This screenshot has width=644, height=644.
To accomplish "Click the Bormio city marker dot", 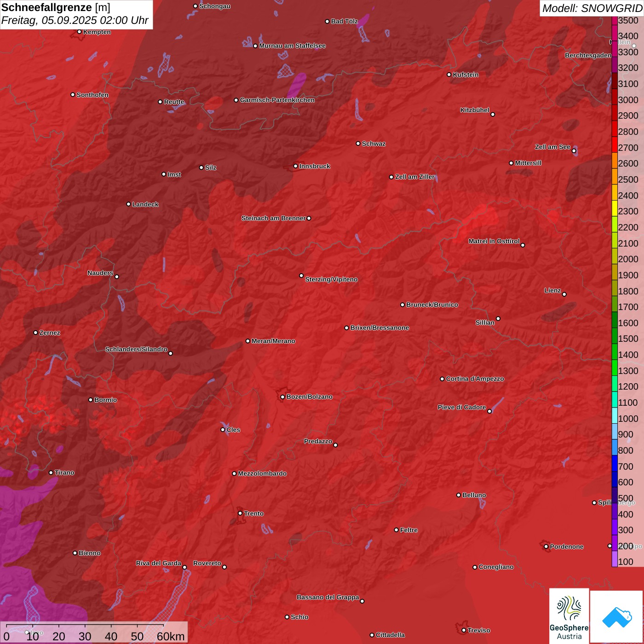I will click(x=91, y=400).
